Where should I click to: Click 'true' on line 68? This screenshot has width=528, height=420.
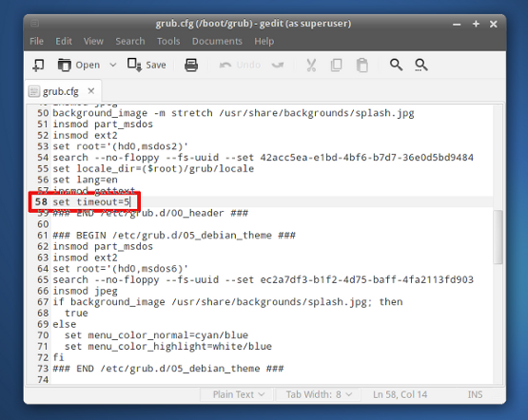point(76,313)
